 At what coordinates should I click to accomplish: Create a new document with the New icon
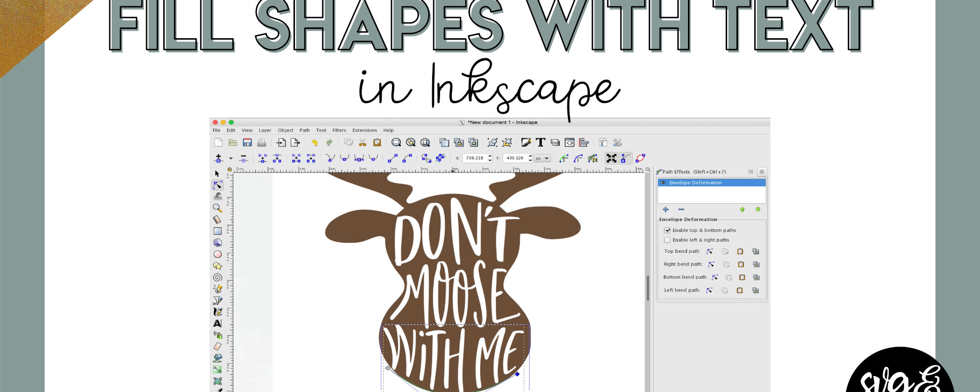point(219,143)
